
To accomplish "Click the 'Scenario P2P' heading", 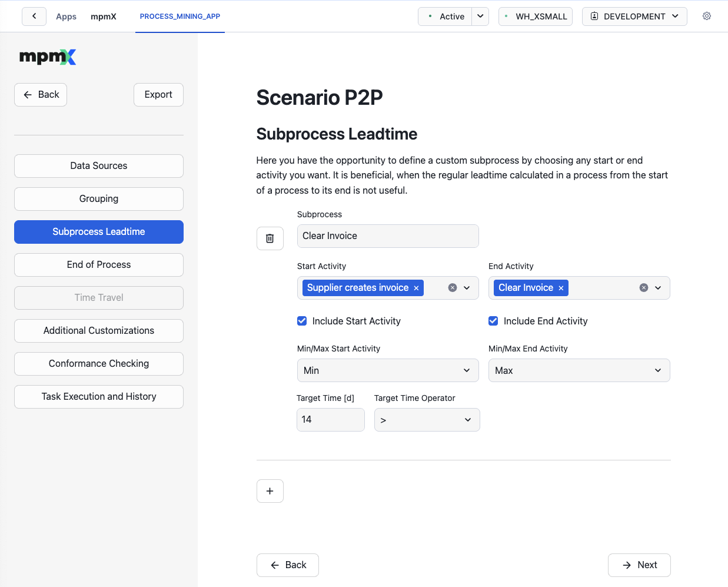I will [x=320, y=98].
